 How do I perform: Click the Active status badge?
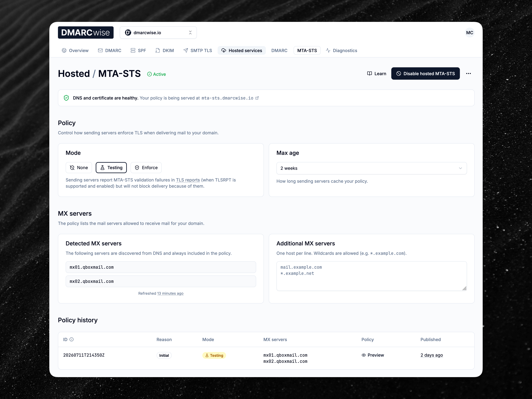[x=157, y=74]
